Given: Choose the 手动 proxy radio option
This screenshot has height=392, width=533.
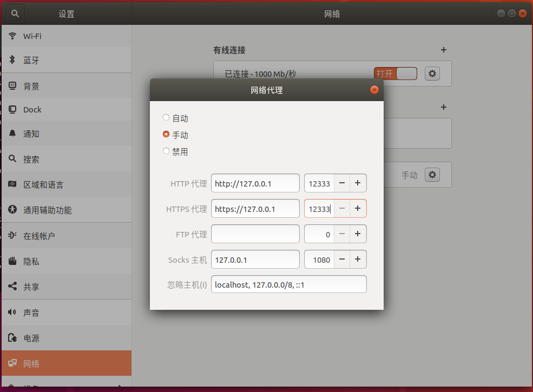Looking at the screenshot, I should point(166,135).
